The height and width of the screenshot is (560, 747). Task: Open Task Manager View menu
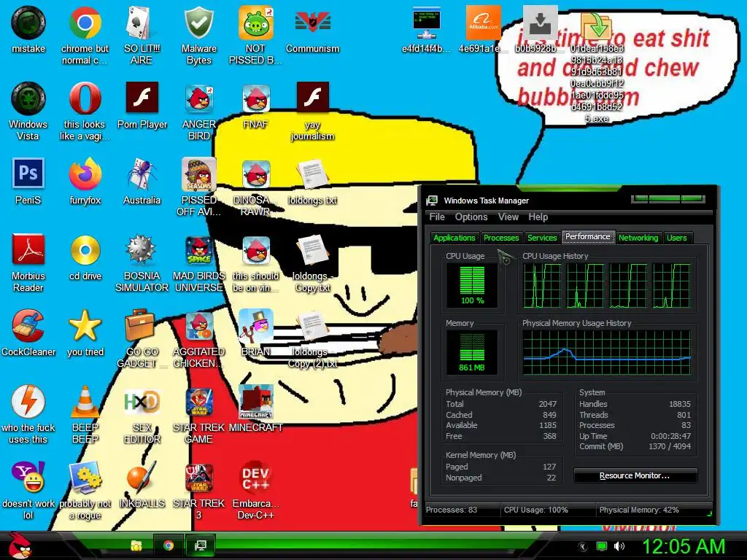[508, 217]
